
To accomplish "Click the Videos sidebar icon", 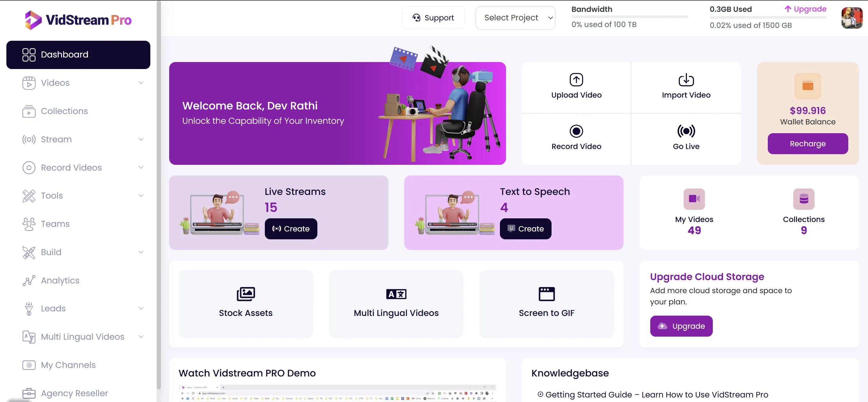I will click(29, 83).
